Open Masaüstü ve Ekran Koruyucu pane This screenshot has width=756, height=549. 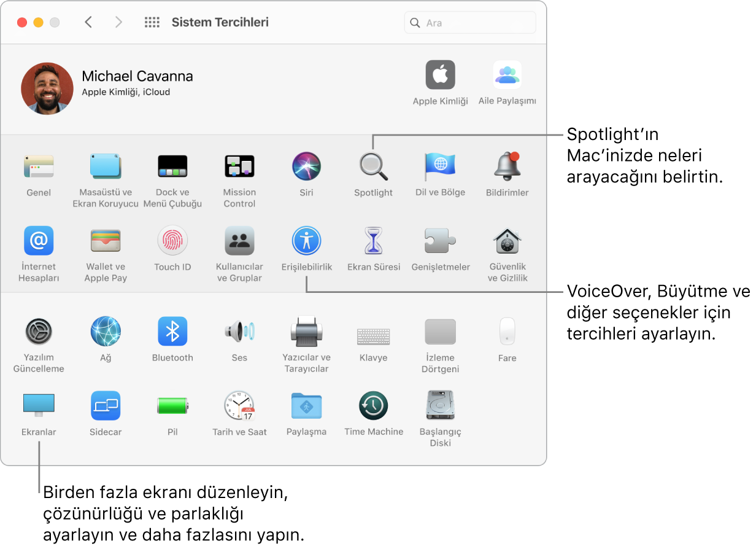pos(106,166)
